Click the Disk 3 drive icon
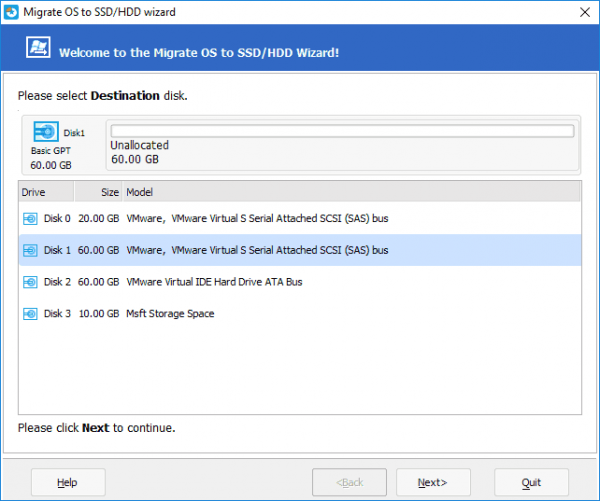 coord(29,314)
